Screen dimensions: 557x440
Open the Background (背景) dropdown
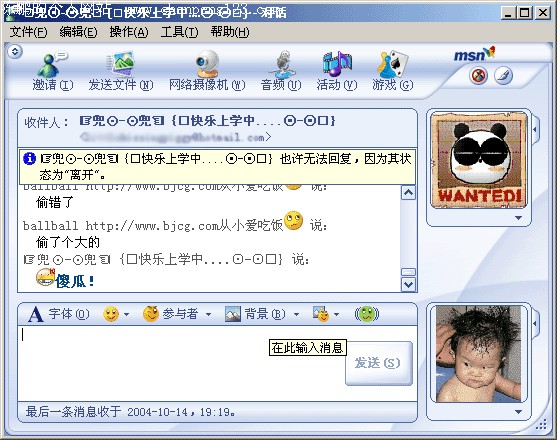[262, 314]
